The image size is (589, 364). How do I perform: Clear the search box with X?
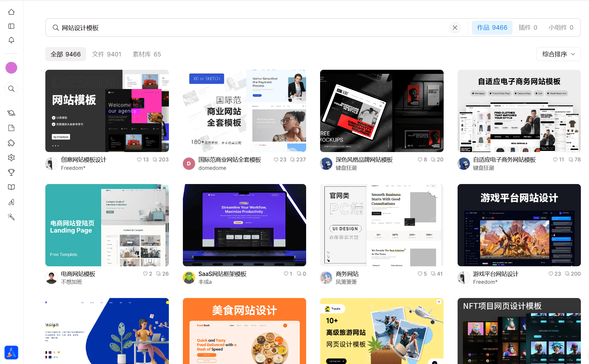[x=455, y=28]
